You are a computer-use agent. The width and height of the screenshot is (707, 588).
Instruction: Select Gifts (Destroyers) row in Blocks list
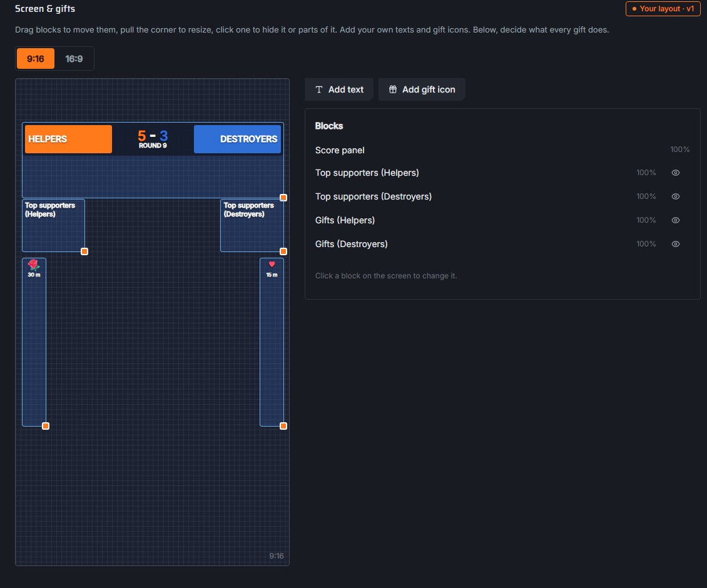[502, 244]
